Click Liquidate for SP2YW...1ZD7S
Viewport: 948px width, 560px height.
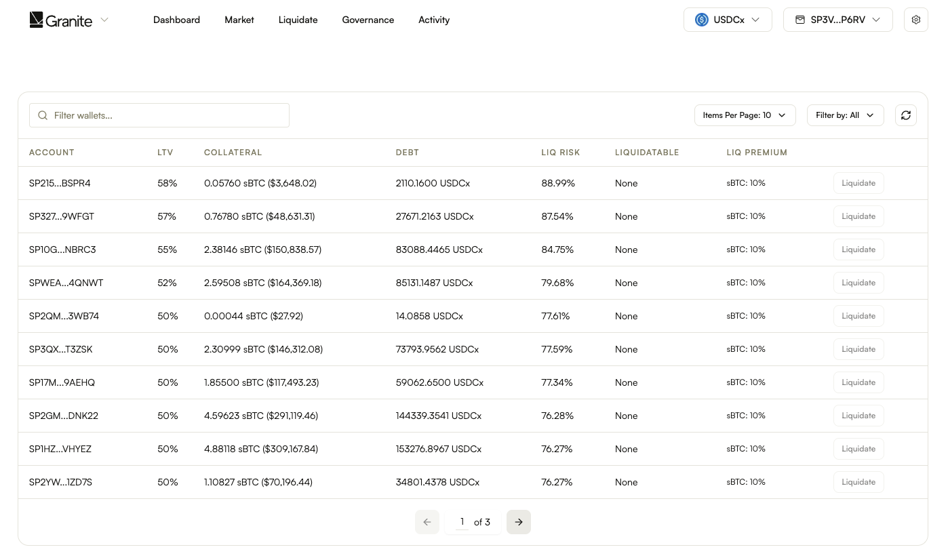[858, 482]
